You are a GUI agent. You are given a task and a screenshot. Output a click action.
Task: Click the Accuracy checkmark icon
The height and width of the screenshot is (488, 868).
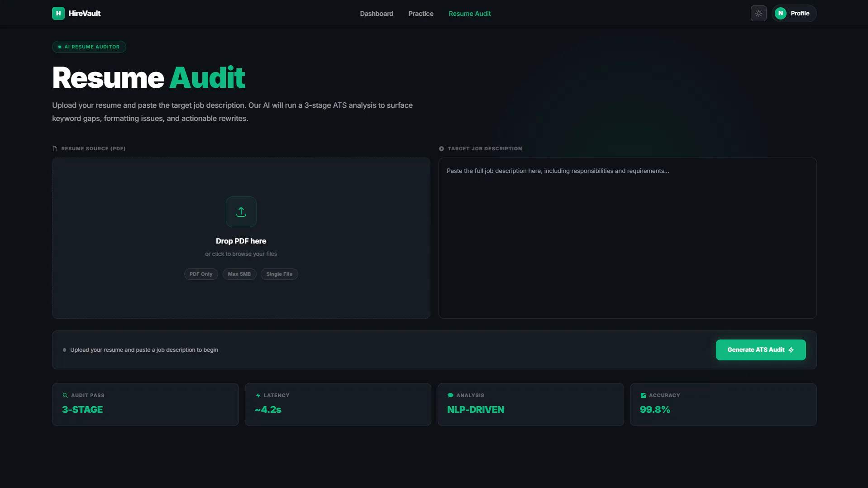643,395
